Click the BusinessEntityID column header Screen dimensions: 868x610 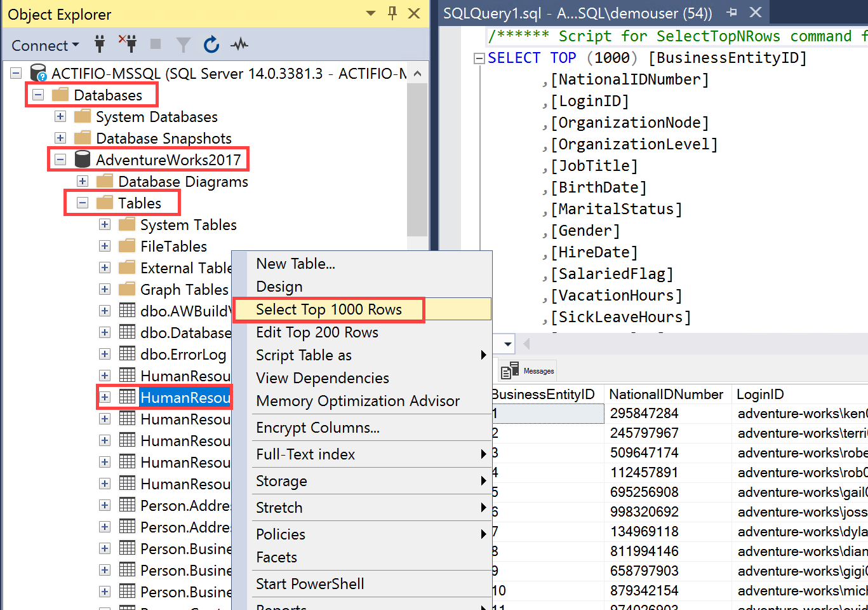click(x=548, y=395)
